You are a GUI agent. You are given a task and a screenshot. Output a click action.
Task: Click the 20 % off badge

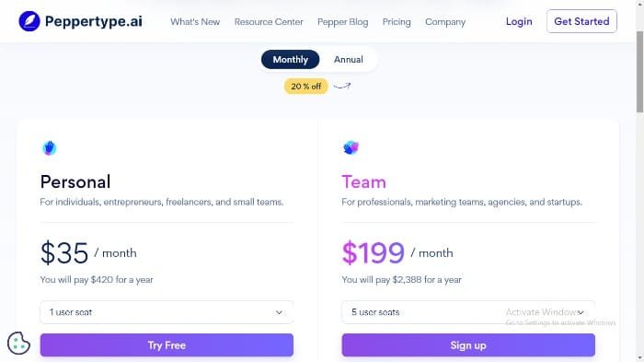coord(306,87)
